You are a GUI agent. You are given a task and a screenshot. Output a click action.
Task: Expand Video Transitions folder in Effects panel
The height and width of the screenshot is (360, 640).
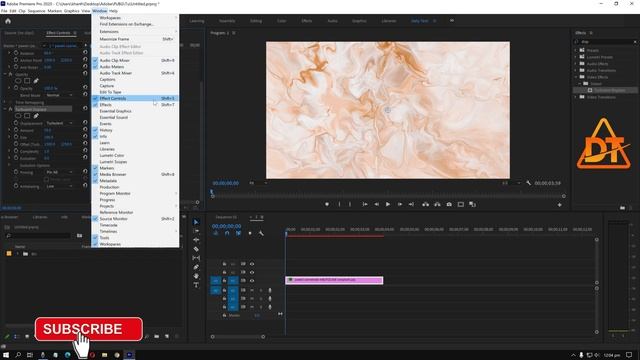click(576, 97)
